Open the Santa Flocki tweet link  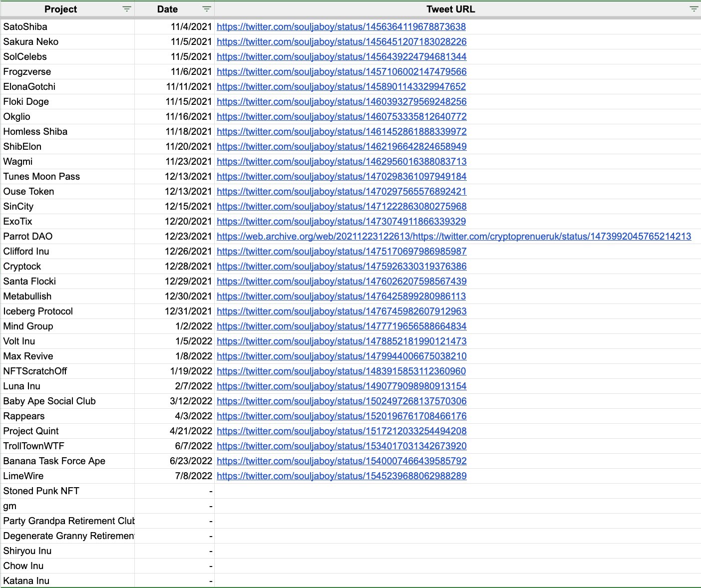(x=342, y=282)
